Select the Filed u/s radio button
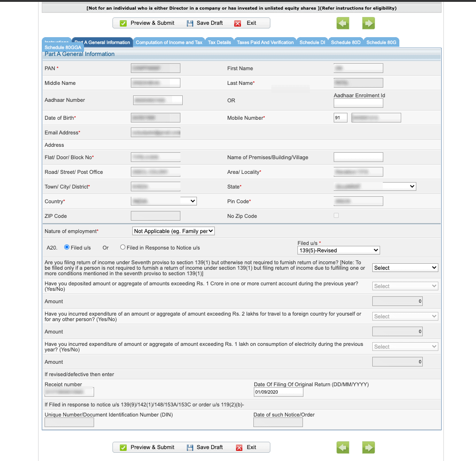 tap(67, 247)
